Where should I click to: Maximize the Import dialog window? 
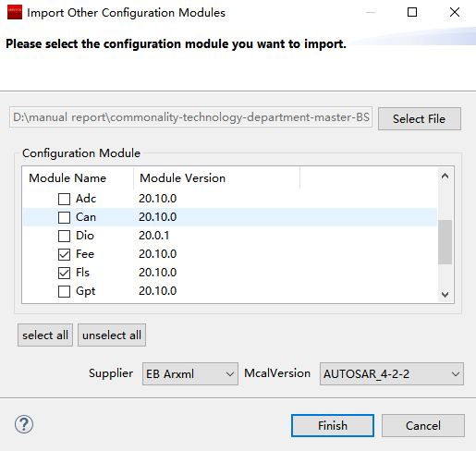[x=412, y=12]
